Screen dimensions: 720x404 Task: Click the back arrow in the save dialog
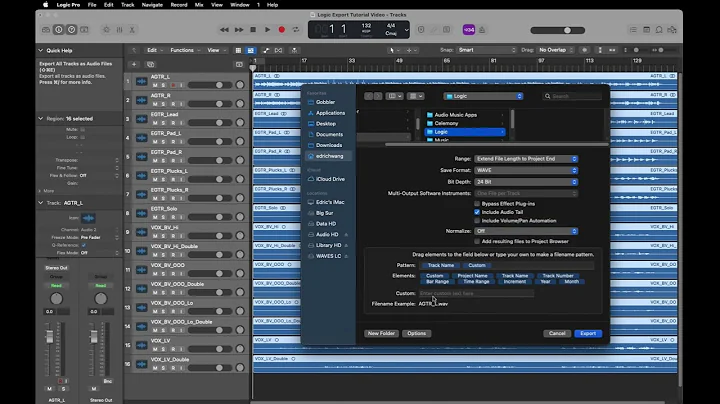pyautogui.click(x=369, y=96)
